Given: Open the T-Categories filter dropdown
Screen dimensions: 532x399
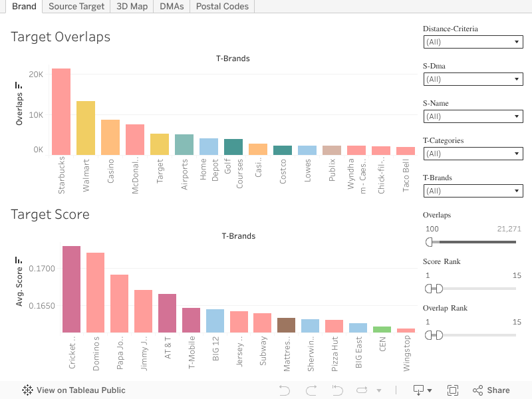Looking at the screenshot, I should pos(473,154).
